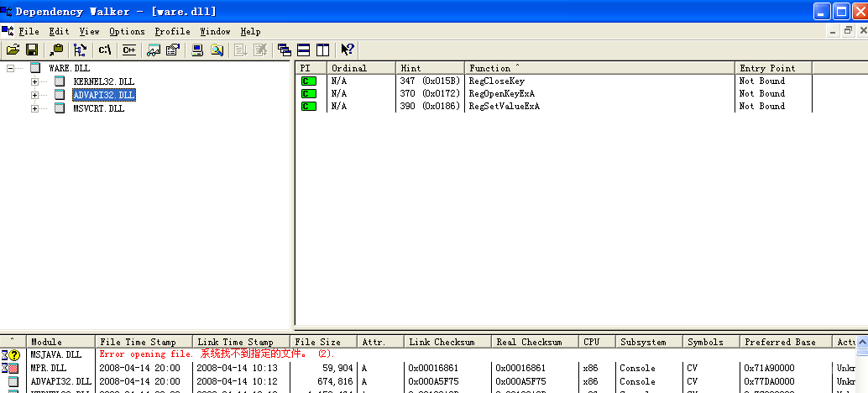Screen dimensions: 868x393
Task: Sort imports by Entry Point column header
Action: [773, 68]
